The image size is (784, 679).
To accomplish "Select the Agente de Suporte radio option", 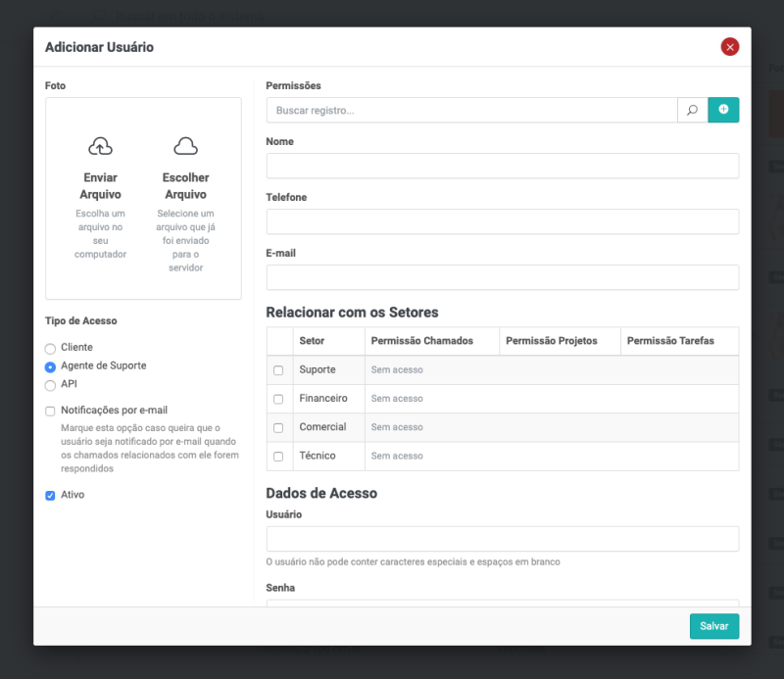I will tap(51, 366).
